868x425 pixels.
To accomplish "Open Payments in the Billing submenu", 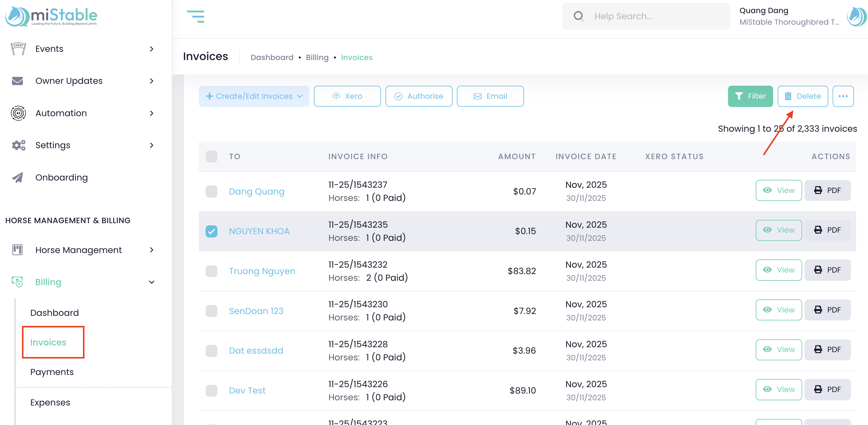I will tap(52, 372).
